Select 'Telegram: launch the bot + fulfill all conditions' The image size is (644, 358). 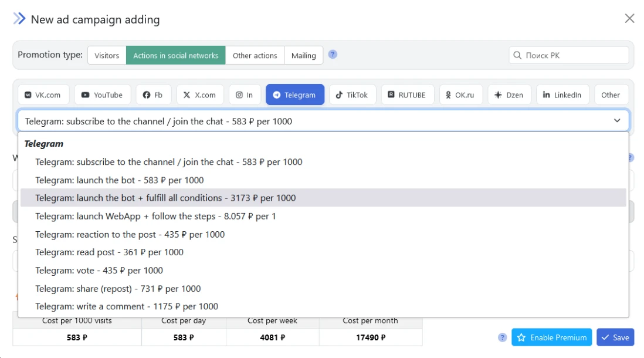(165, 198)
